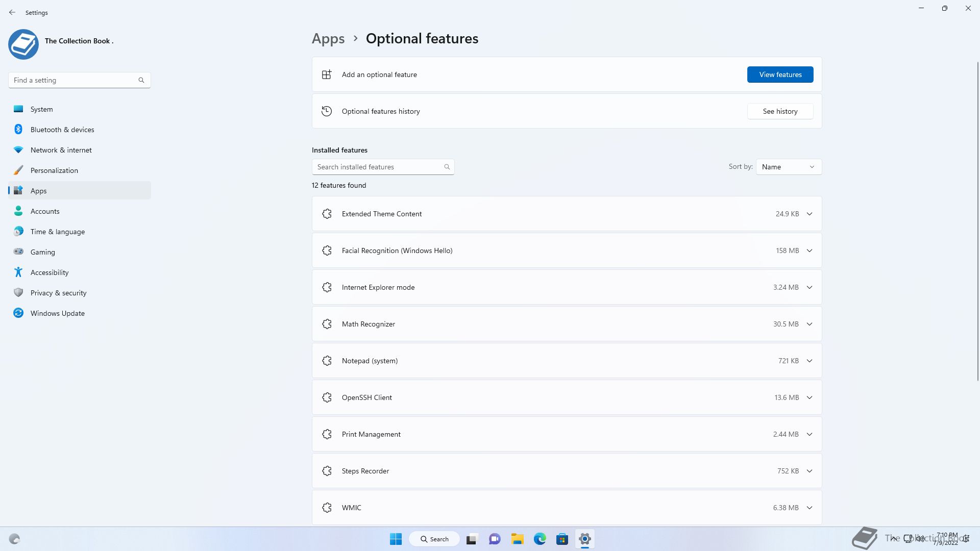Viewport: 980px width, 551px height.
Task: Expand the Math Recognizer entry
Action: coord(810,324)
